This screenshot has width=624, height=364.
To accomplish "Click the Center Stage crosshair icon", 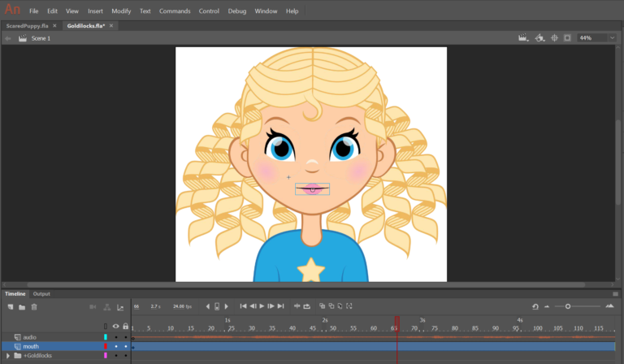I will tap(554, 38).
